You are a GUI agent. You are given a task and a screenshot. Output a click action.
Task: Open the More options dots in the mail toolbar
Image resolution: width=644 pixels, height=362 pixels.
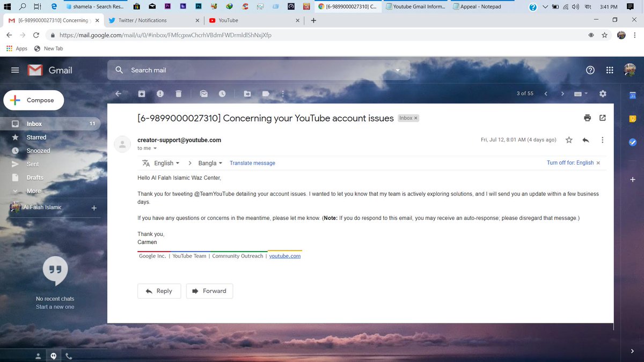(x=283, y=93)
